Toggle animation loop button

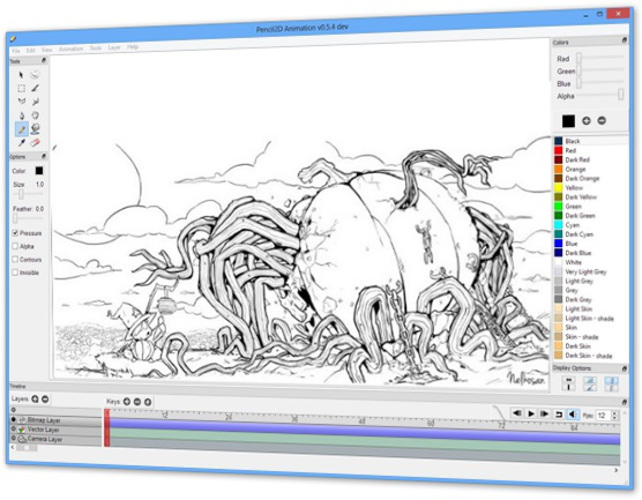pos(558,414)
